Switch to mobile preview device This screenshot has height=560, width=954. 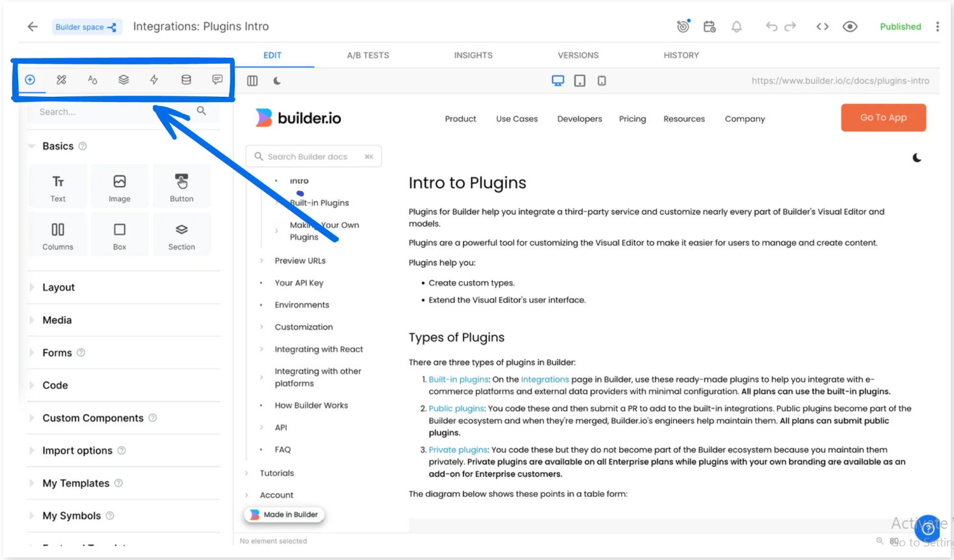602,81
